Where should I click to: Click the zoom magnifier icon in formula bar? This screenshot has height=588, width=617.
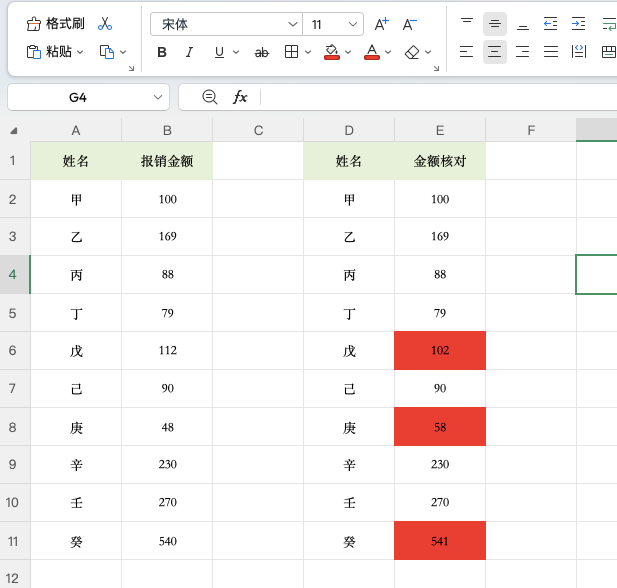click(210, 97)
